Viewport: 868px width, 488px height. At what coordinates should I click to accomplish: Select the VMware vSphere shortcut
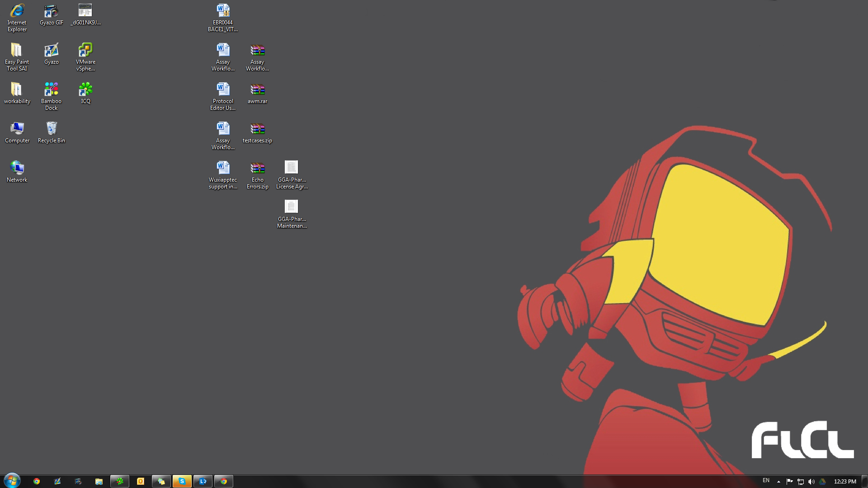[85, 57]
